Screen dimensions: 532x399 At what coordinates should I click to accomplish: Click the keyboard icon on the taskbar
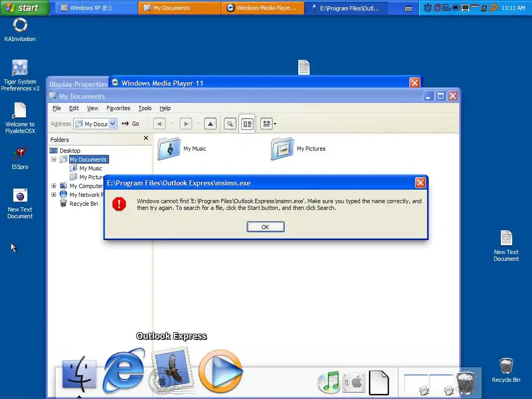click(408, 8)
